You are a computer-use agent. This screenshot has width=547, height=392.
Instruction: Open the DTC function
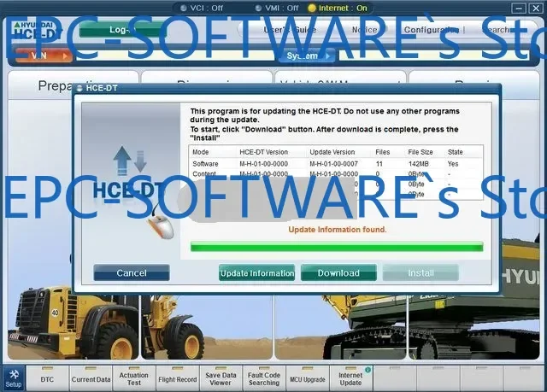(47, 379)
